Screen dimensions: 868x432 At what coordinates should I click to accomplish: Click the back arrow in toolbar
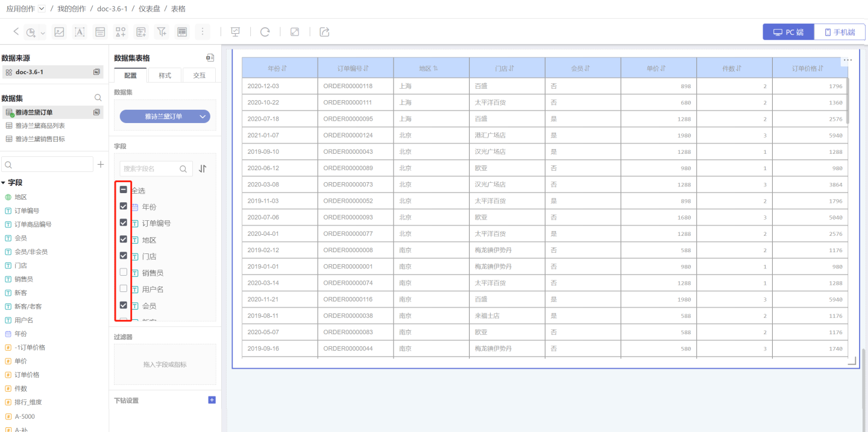(x=16, y=32)
